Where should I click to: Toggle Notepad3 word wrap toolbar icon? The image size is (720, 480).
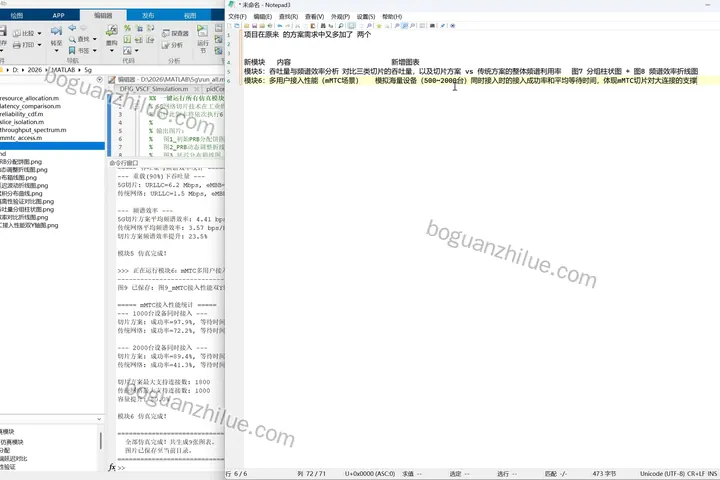tap(352, 26)
